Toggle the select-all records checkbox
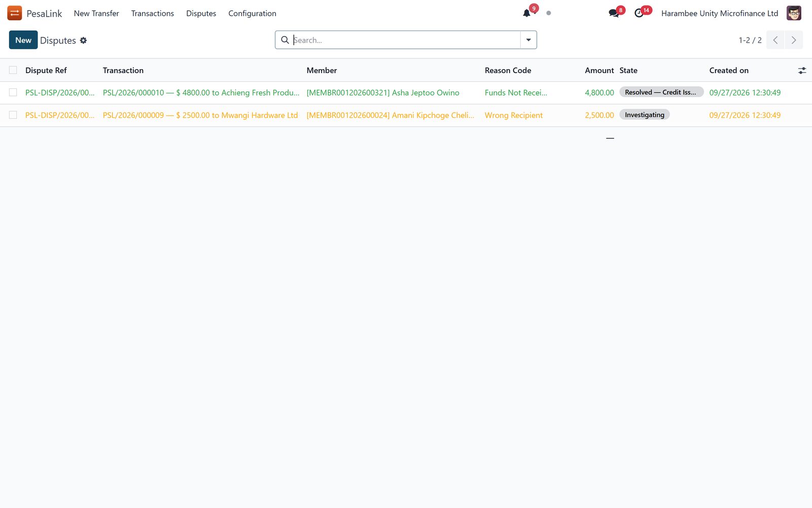This screenshot has height=508, width=812. [13, 70]
